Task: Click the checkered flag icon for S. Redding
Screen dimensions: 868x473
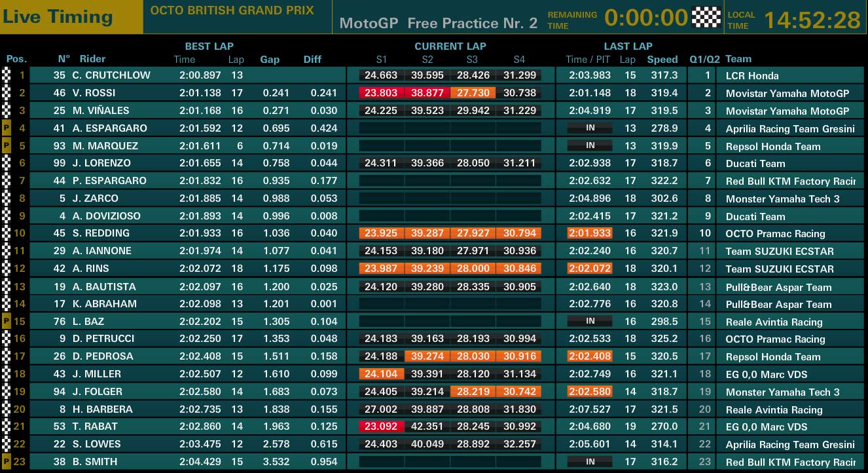Action: click(7, 233)
